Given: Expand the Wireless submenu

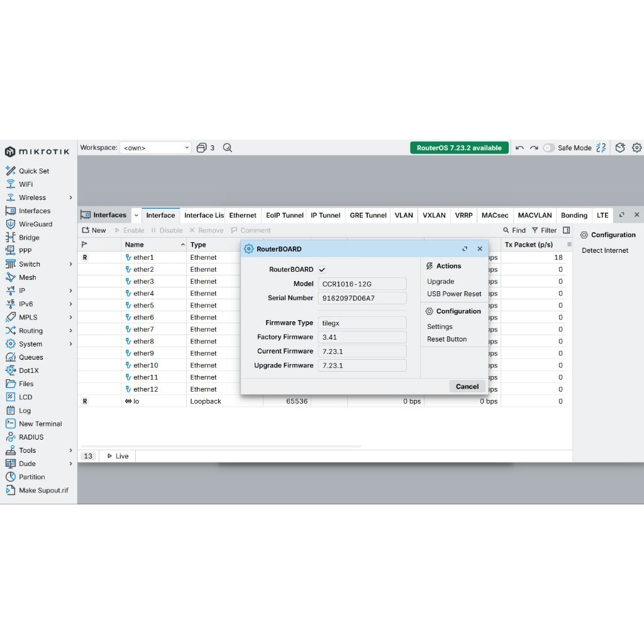Looking at the screenshot, I should (70, 197).
